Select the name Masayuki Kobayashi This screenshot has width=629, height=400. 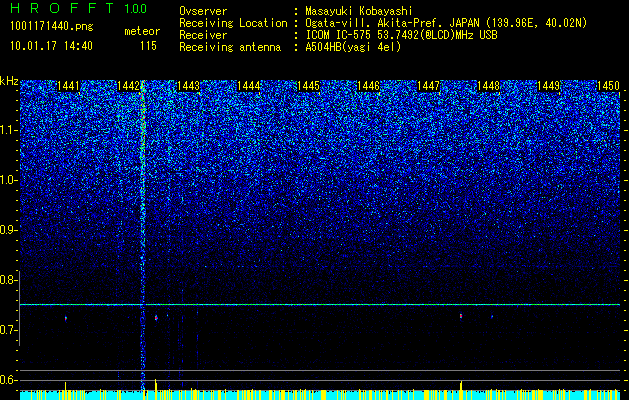359,11
